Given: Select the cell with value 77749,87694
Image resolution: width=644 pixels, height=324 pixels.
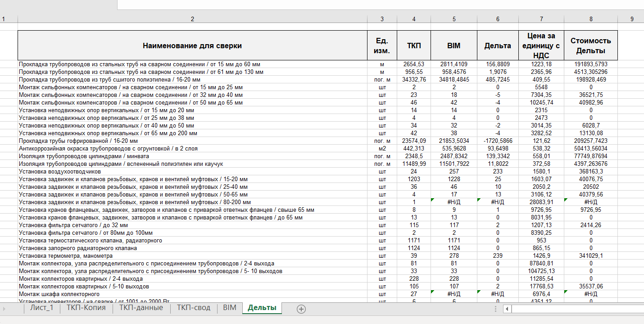Looking at the screenshot, I should (591, 156).
